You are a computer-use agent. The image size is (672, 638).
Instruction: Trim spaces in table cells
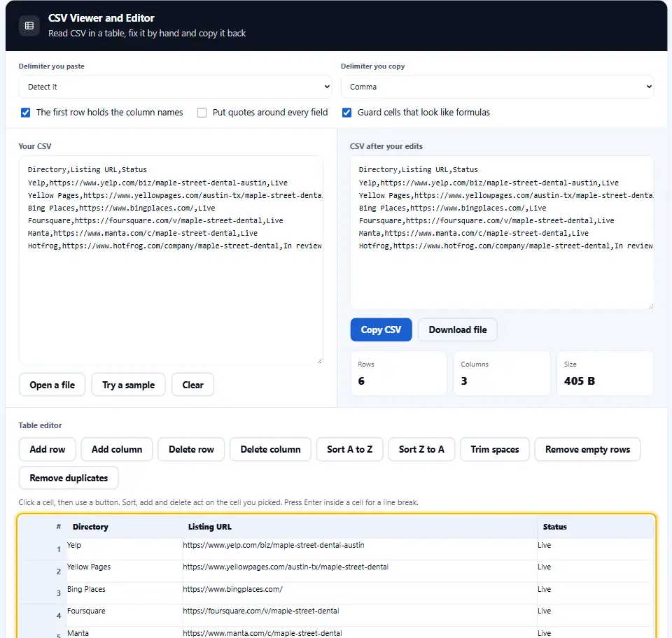[495, 449]
